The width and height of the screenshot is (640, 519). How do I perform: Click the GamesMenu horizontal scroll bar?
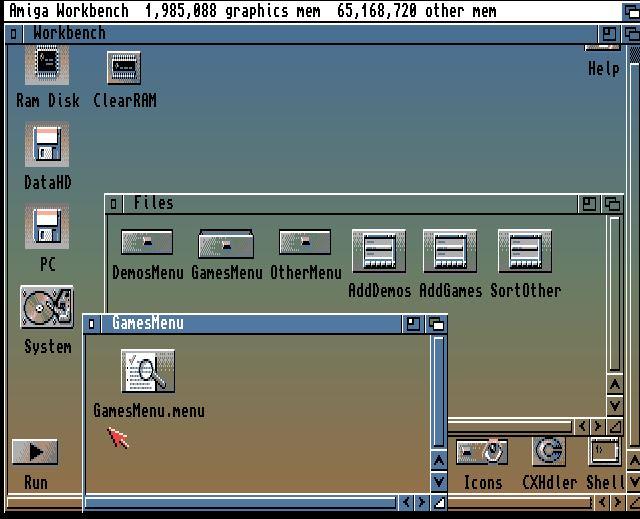click(240, 503)
